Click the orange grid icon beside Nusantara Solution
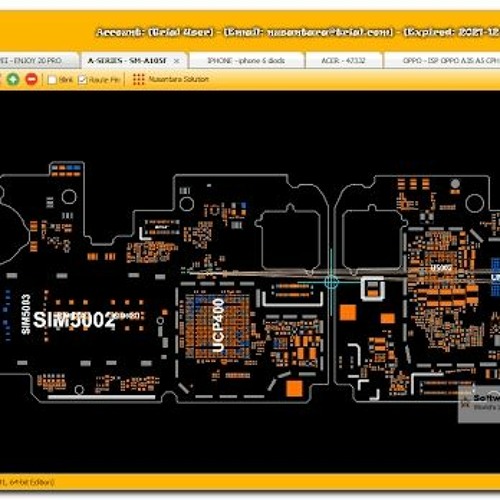The height and width of the screenshot is (500, 500). coord(139,79)
